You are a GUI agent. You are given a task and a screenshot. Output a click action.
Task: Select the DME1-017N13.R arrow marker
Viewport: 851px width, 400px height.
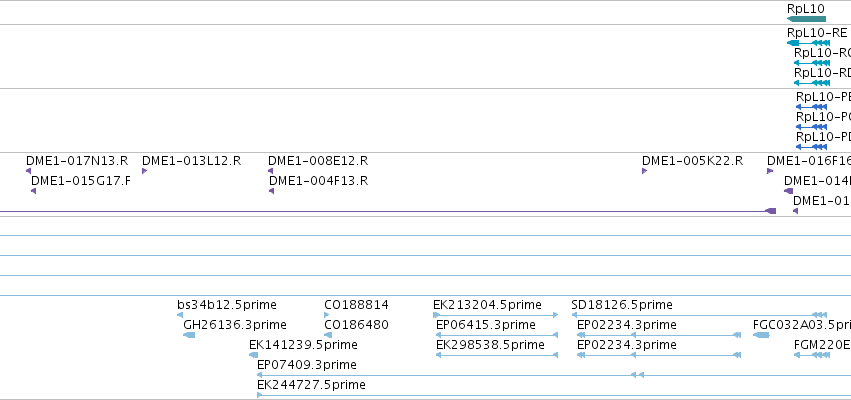[x=28, y=171]
